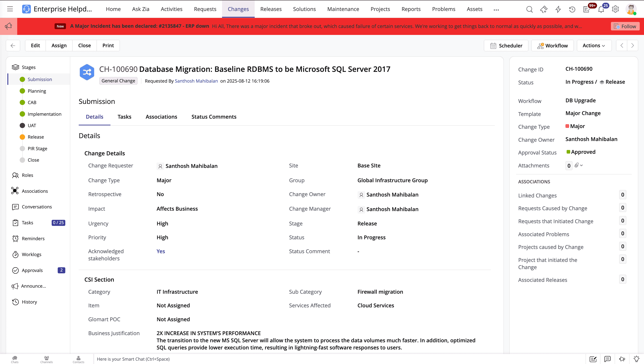Open the attachments paperclip dropdown
The height and width of the screenshot is (364, 644).
578,165
